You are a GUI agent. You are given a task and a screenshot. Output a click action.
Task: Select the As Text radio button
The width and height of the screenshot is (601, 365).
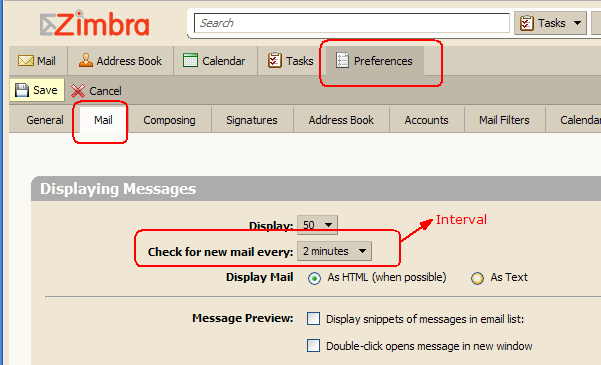[x=477, y=278]
